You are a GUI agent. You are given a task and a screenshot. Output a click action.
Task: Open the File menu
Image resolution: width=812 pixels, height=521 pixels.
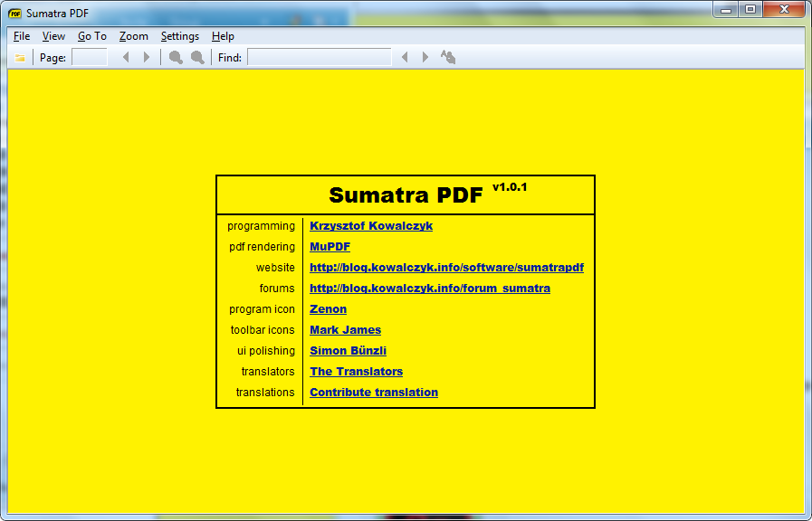pyautogui.click(x=22, y=36)
